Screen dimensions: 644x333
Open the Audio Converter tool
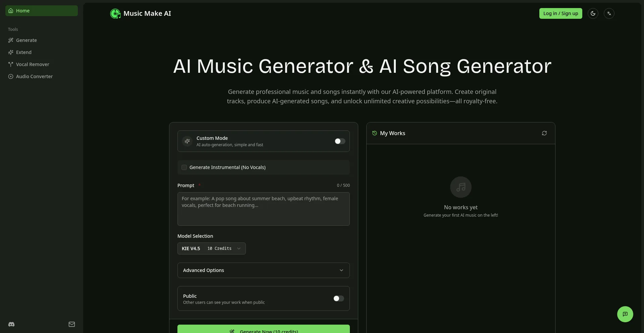[x=34, y=76]
